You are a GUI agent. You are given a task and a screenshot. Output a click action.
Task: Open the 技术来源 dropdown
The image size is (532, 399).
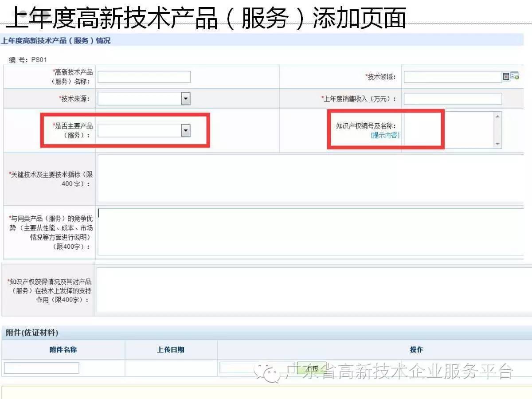(186, 99)
